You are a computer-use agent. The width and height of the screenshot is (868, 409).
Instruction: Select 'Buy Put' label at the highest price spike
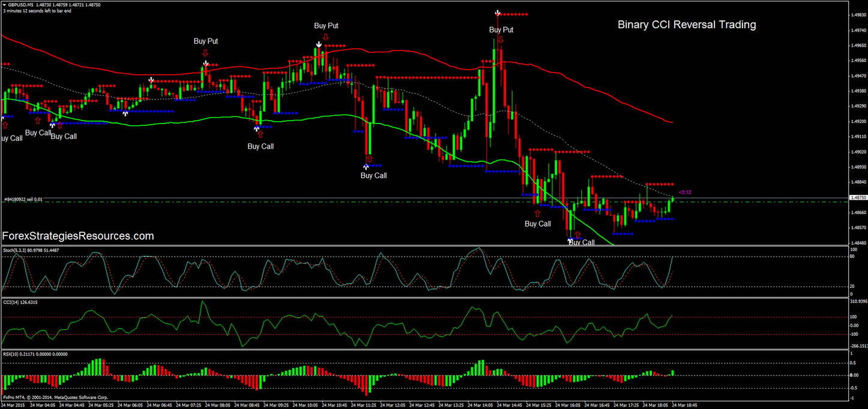click(501, 30)
